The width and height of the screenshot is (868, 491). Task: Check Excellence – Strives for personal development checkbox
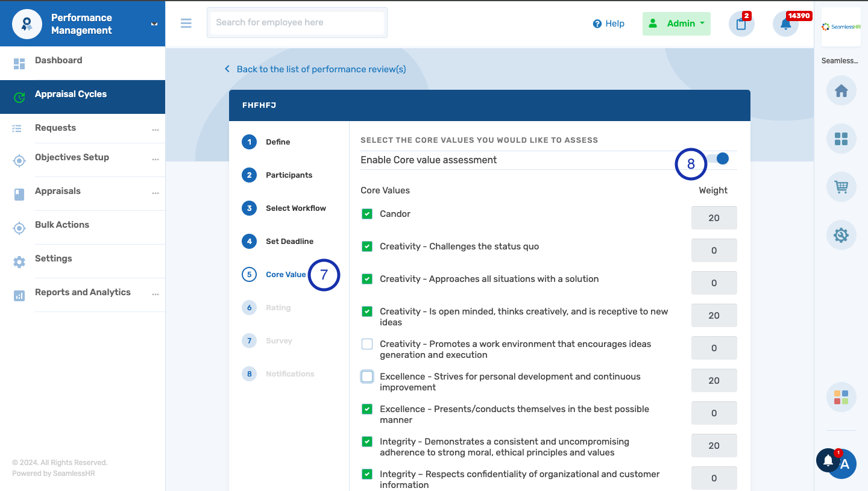click(367, 377)
